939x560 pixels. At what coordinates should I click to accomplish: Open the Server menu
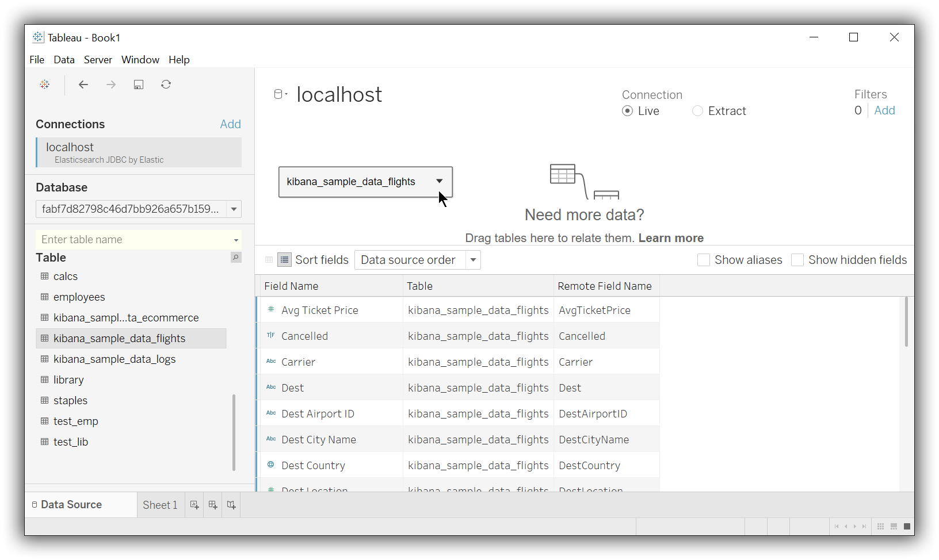click(x=98, y=60)
